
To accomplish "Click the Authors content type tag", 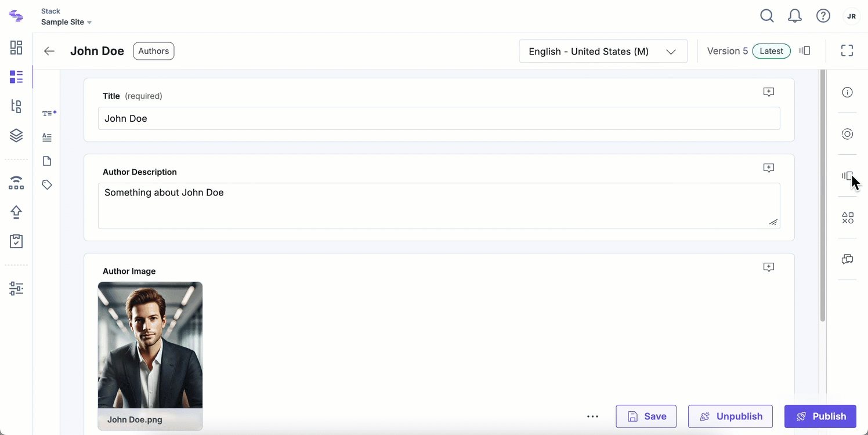I will (x=154, y=51).
